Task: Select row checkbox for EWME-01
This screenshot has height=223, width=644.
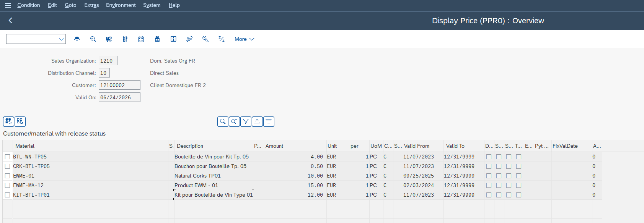Action: point(7,176)
